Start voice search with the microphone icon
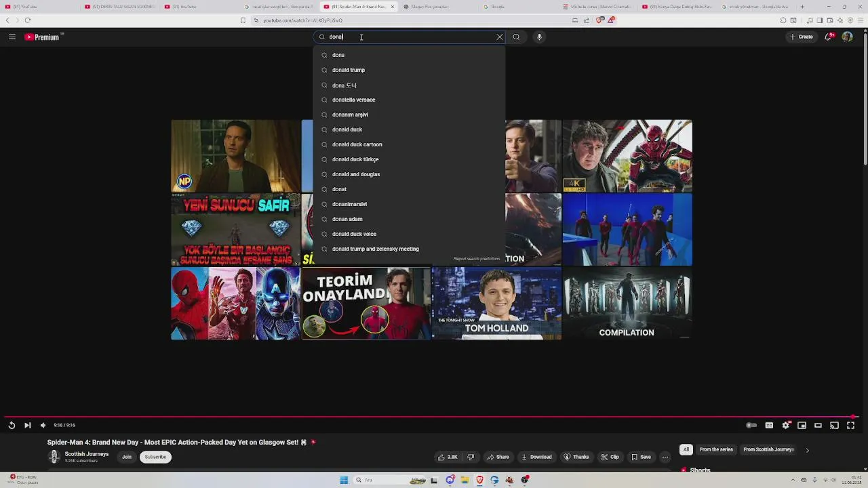The height and width of the screenshot is (488, 868). [x=539, y=37]
